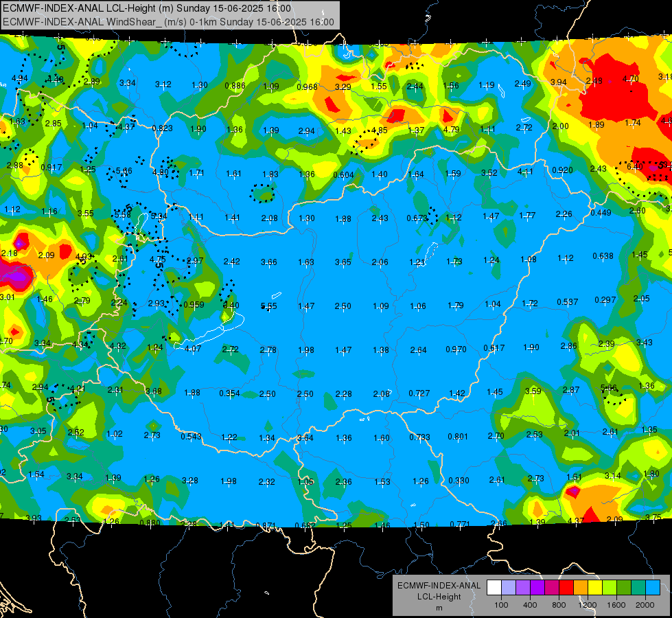The image size is (672, 618).
Task: Click the wind shear value 0.959
Action: click(194, 304)
